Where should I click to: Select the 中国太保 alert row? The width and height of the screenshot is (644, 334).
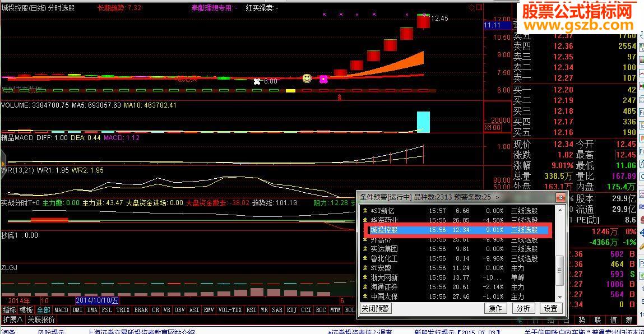pos(458,296)
